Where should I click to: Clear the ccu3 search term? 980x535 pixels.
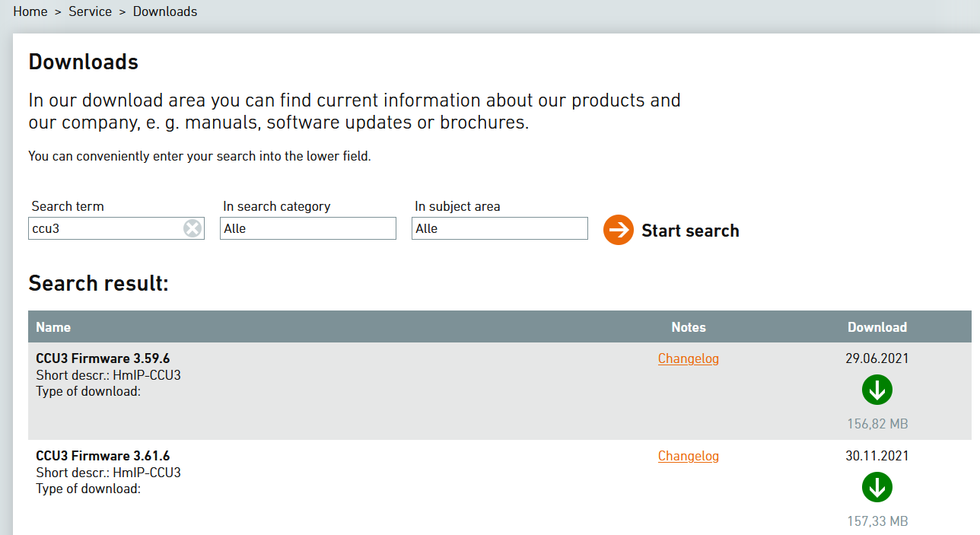[x=192, y=228]
